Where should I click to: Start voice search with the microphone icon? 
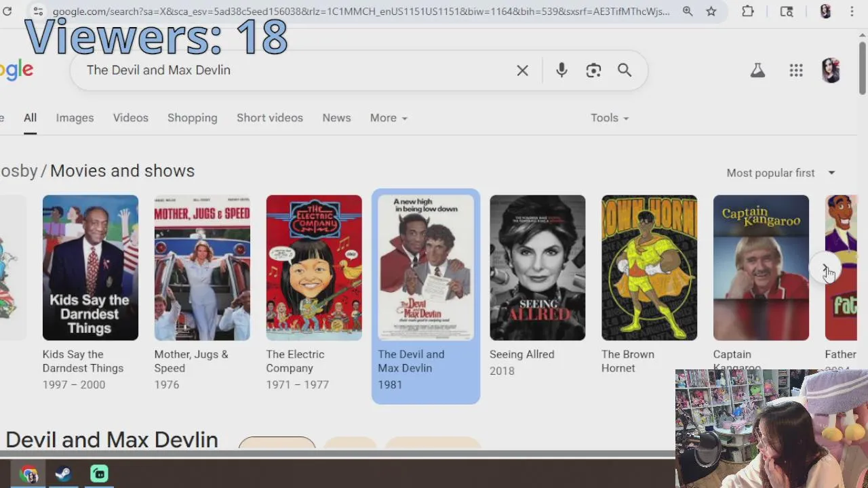[x=561, y=70]
